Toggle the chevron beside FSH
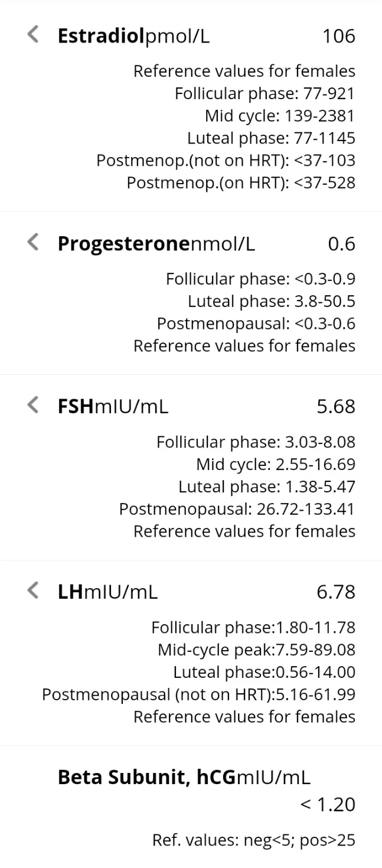Screen dimensions: 382x868 point(34,405)
